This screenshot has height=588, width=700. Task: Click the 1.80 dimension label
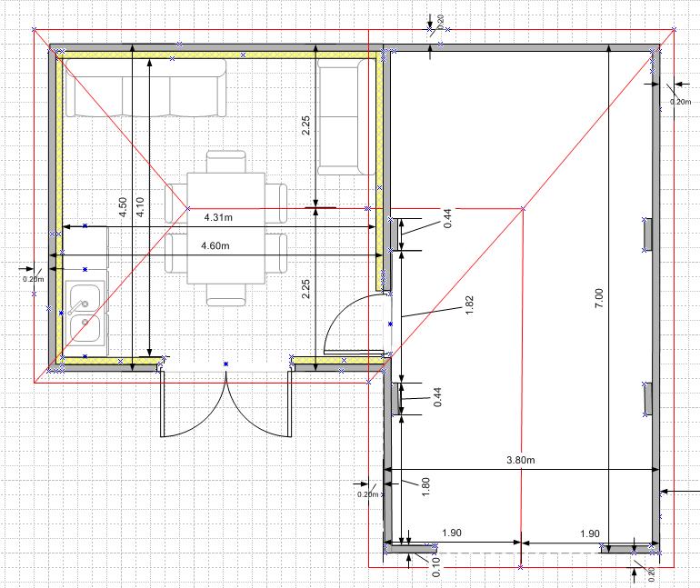(x=425, y=483)
